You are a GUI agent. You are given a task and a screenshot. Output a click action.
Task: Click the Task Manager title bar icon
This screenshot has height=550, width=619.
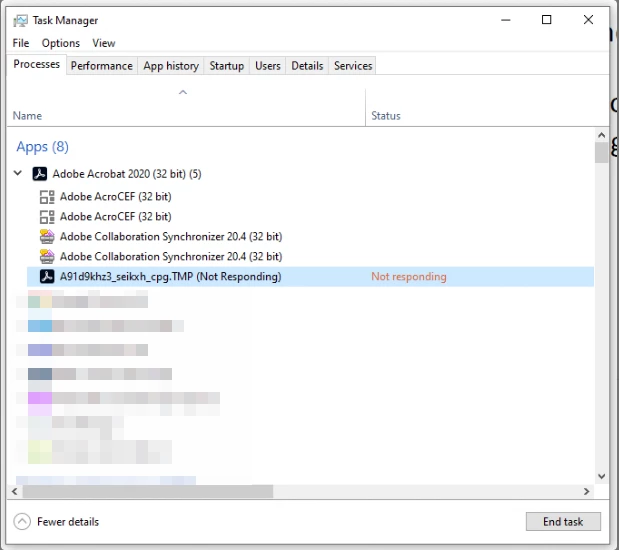[20, 20]
